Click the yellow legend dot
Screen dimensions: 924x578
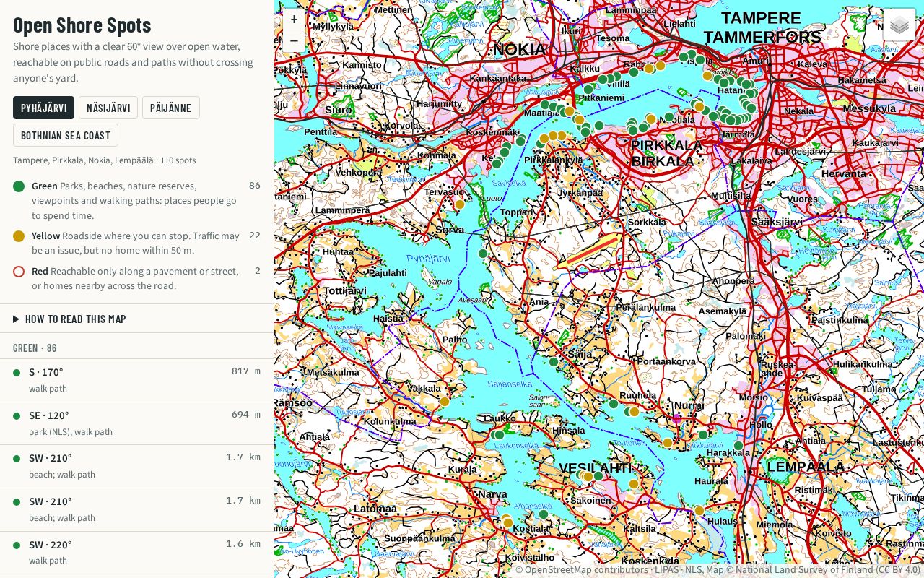tap(19, 236)
